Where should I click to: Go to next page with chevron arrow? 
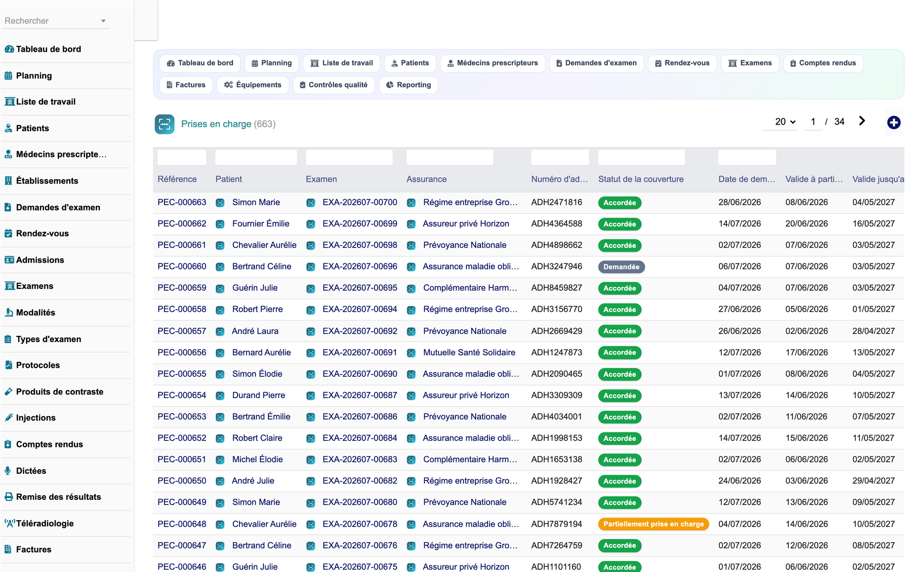[862, 121]
